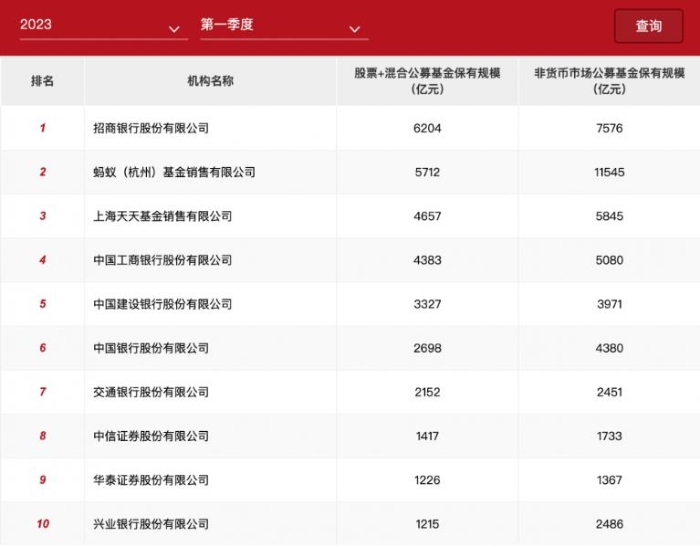
Task: Select 上海天天基金销售有限公司
Action: tap(162, 216)
